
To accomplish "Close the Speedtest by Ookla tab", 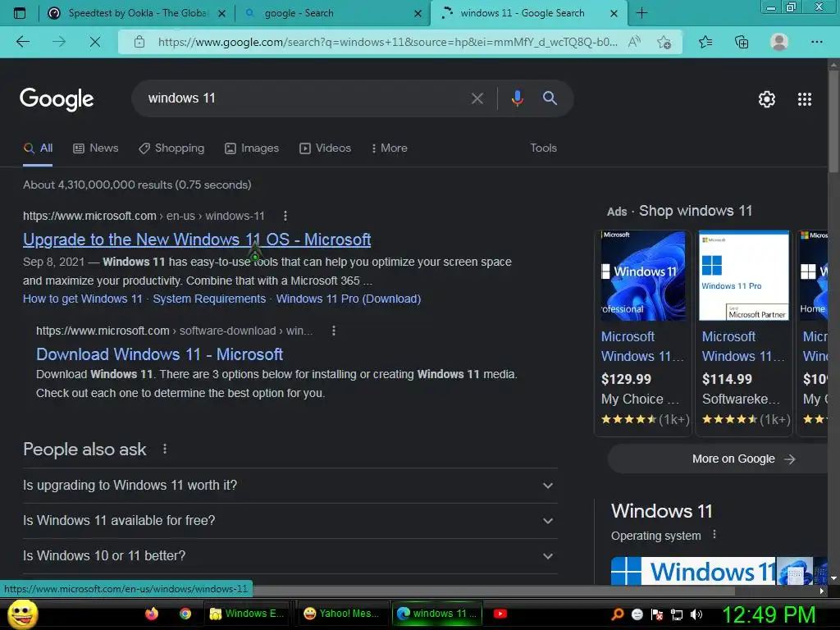I will coord(221,13).
